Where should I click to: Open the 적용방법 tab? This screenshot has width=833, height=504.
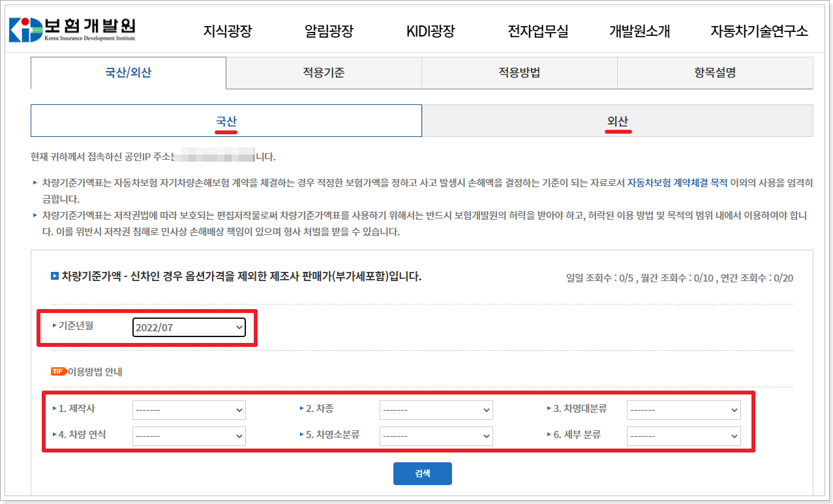(x=519, y=73)
